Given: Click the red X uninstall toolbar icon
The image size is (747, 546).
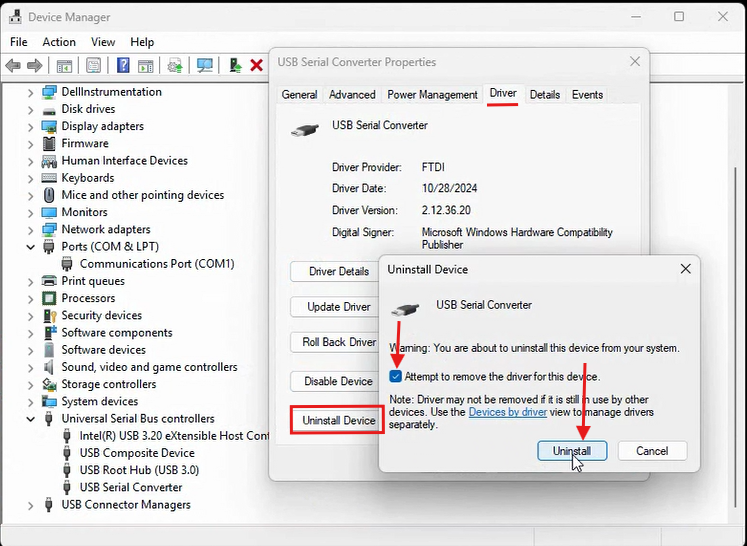Looking at the screenshot, I should [x=256, y=66].
